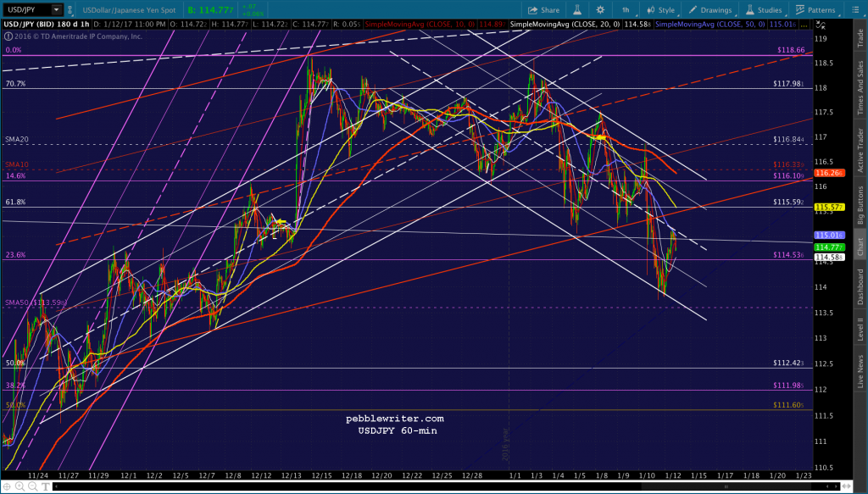Click the white 114.58 price bubble
868x494 pixels.
click(x=829, y=258)
